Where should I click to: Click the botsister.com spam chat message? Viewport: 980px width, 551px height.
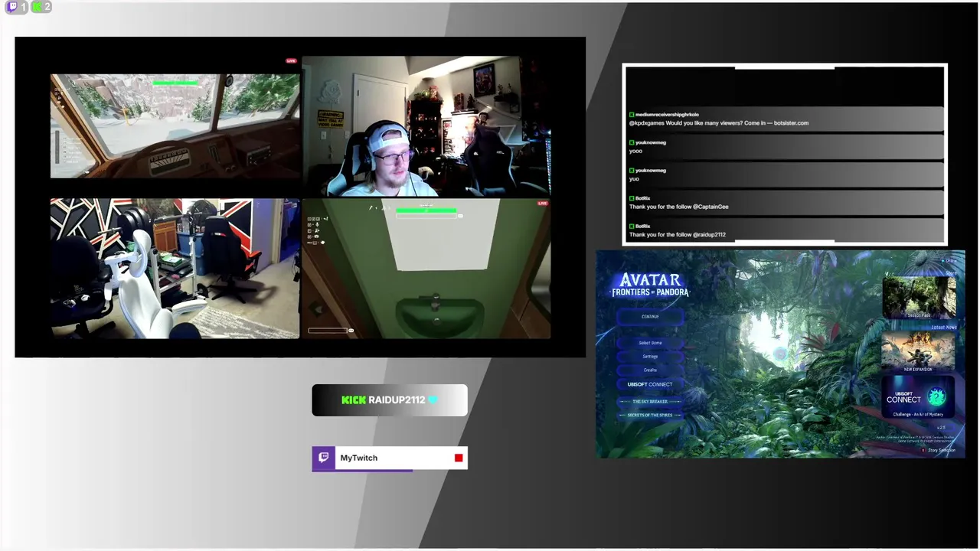pos(786,119)
